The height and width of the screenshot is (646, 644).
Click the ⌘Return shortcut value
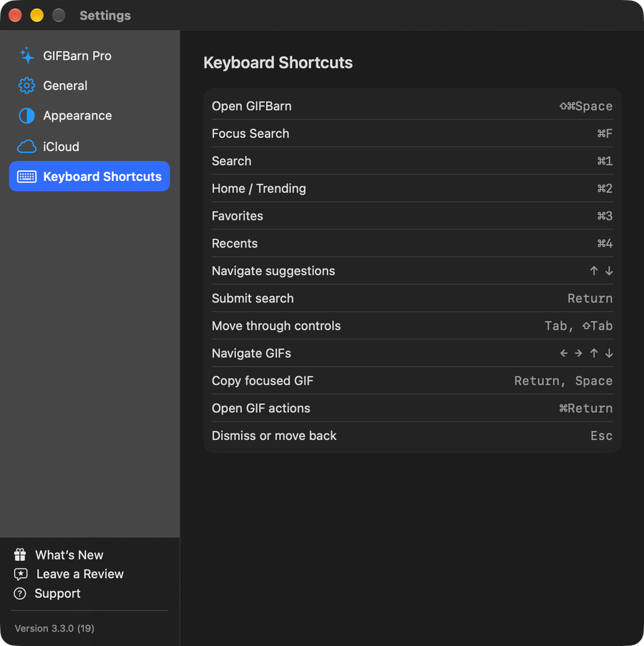[585, 408]
